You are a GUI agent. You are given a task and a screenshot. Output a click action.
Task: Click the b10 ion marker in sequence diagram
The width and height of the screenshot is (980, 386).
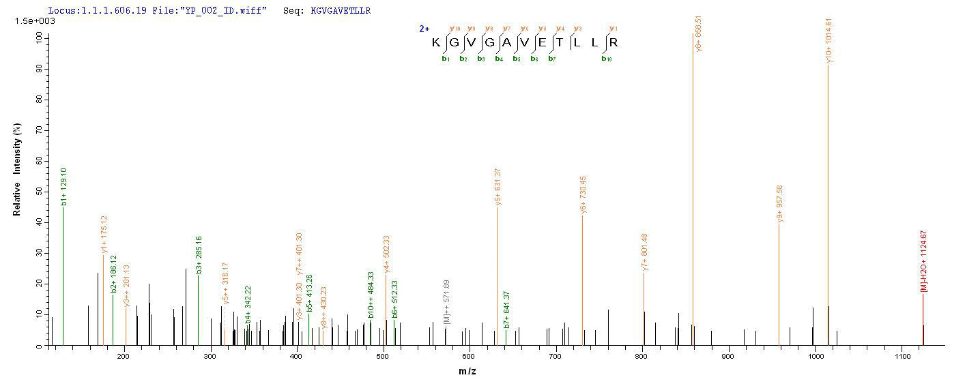click(x=605, y=59)
